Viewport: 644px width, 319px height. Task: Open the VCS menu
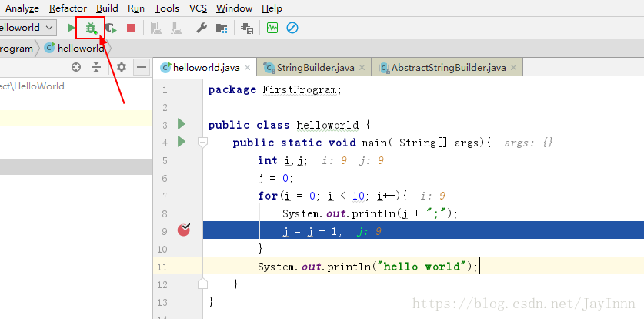(x=198, y=8)
